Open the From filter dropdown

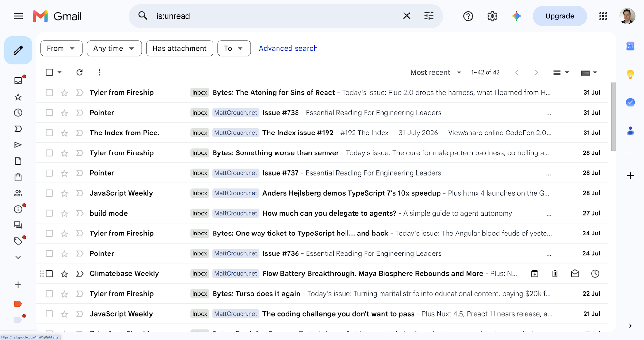61,48
